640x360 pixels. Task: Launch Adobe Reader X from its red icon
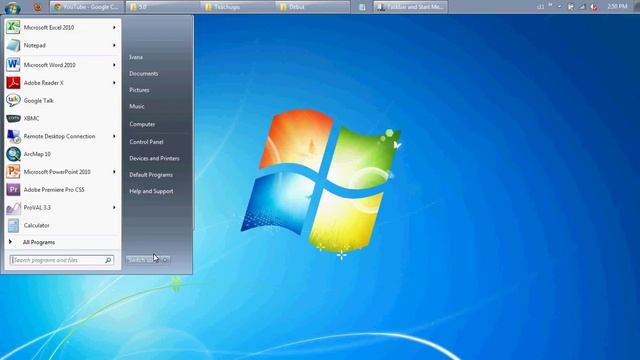13,82
